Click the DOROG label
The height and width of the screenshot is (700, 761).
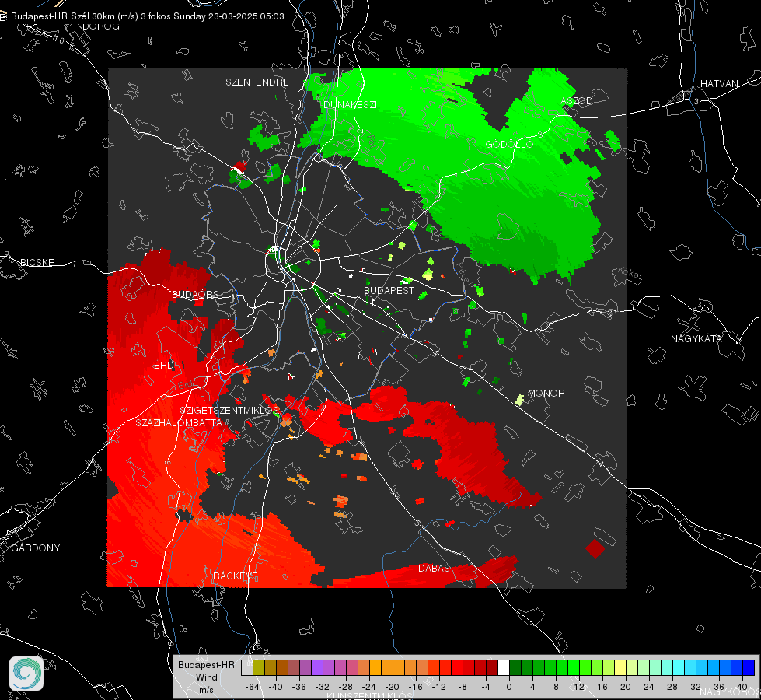[101, 26]
